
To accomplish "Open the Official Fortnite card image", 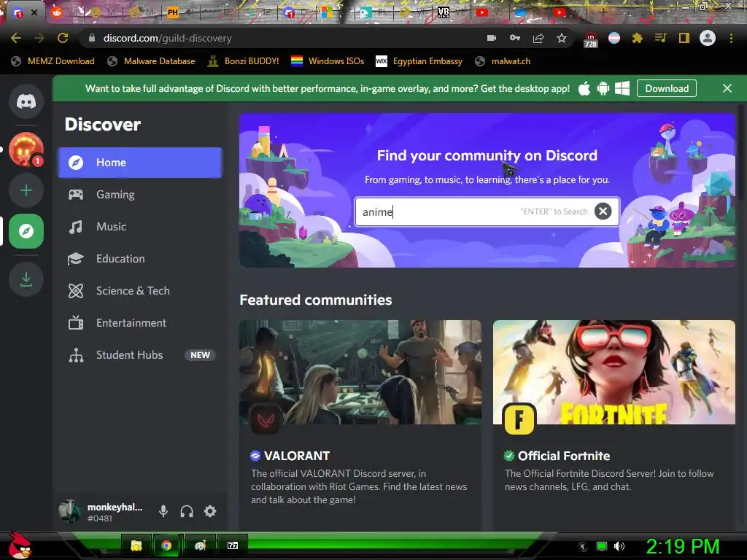I will click(x=614, y=372).
